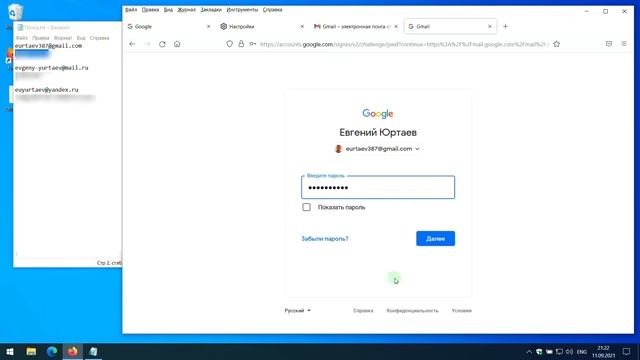640x360 pixels.
Task: Open Windows Start menu
Action: (x=10, y=351)
